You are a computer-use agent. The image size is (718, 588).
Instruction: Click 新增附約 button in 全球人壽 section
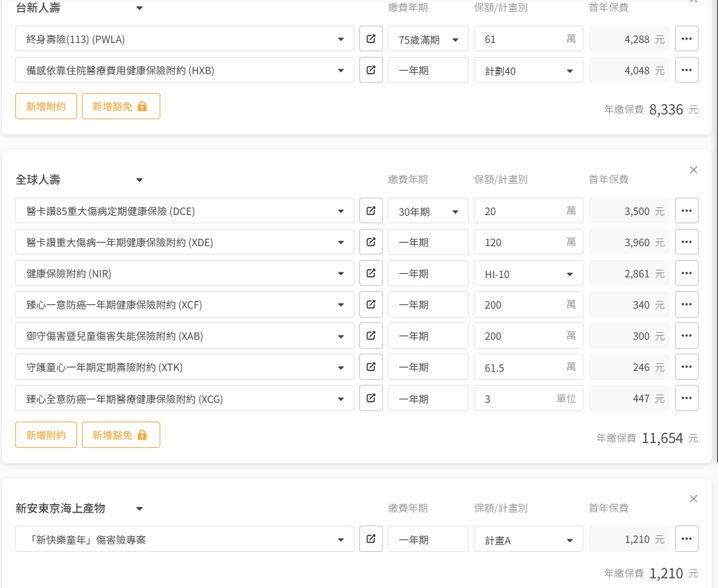coord(46,435)
